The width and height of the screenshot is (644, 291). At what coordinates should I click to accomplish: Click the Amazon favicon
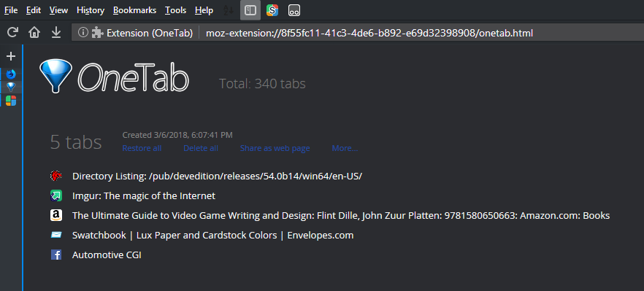[55, 215]
